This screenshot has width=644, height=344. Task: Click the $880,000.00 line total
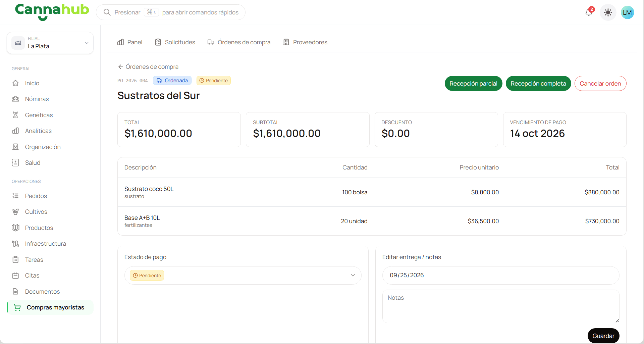pyautogui.click(x=602, y=192)
